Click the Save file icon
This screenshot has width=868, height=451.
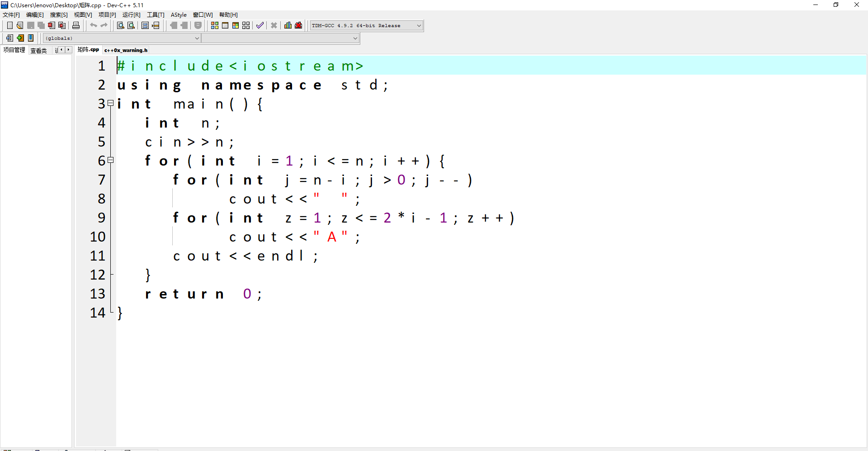(31, 25)
